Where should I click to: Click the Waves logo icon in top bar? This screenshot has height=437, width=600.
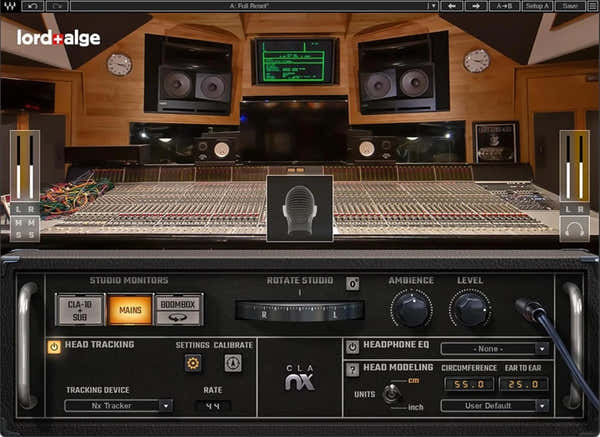[10, 6]
